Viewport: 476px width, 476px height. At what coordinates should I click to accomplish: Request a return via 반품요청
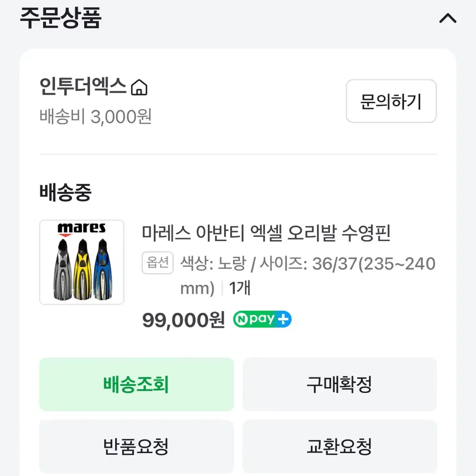click(136, 446)
